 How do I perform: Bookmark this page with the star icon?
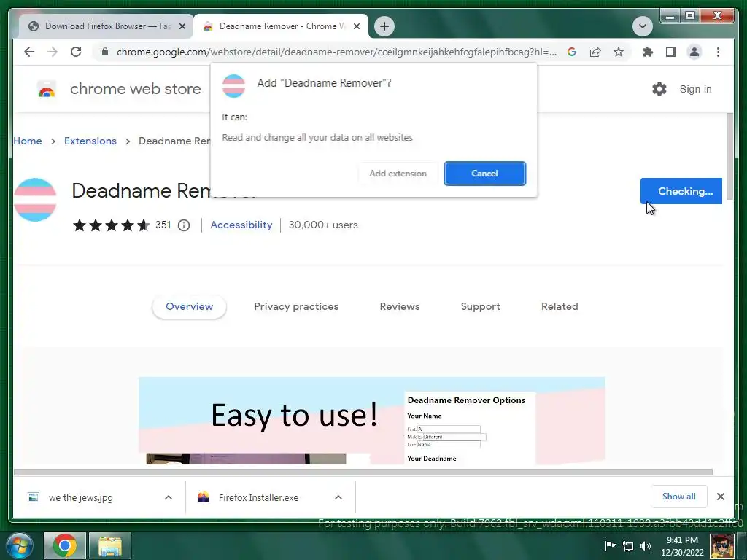pos(619,52)
